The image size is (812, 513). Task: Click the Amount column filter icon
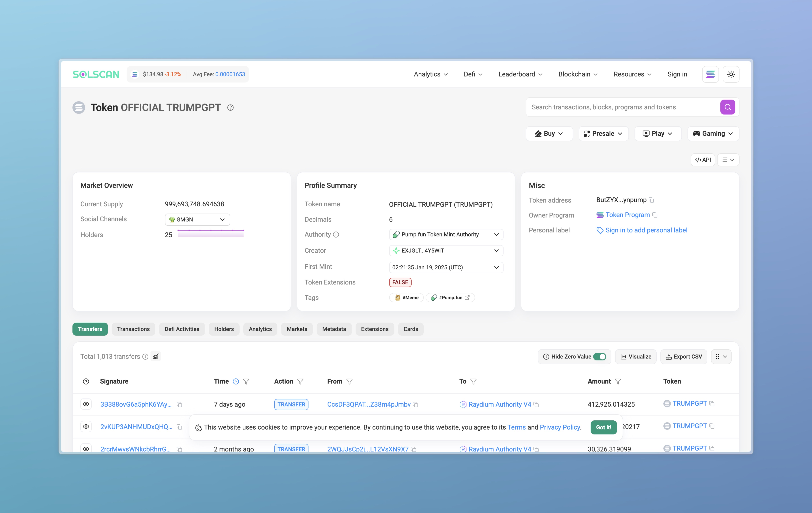coord(618,381)
